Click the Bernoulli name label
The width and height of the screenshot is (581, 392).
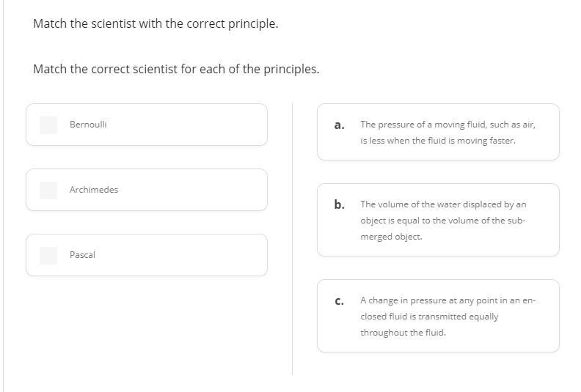point(88,125)
